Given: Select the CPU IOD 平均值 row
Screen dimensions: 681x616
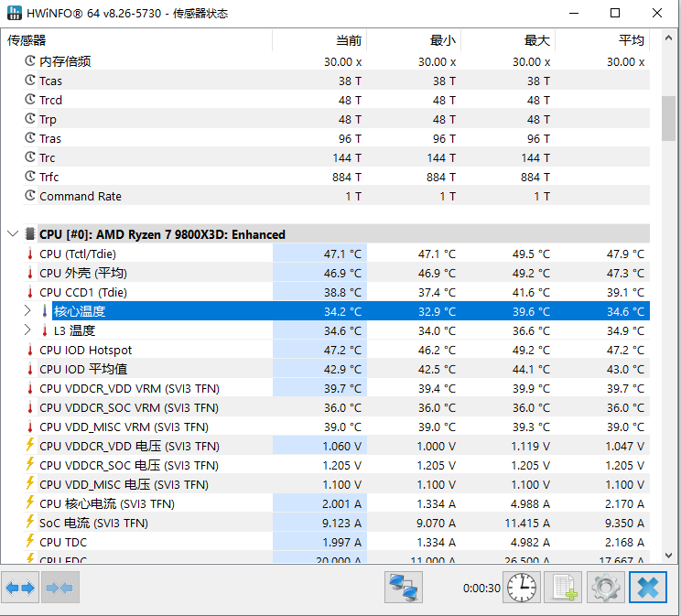Looking at the screenshot, I should tap(336, 369).
